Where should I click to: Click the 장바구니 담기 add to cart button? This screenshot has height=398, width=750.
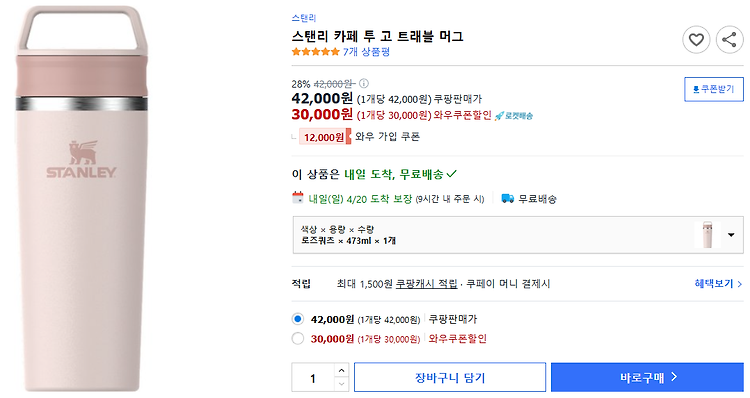pyautogui.click(x=450, y=377)
